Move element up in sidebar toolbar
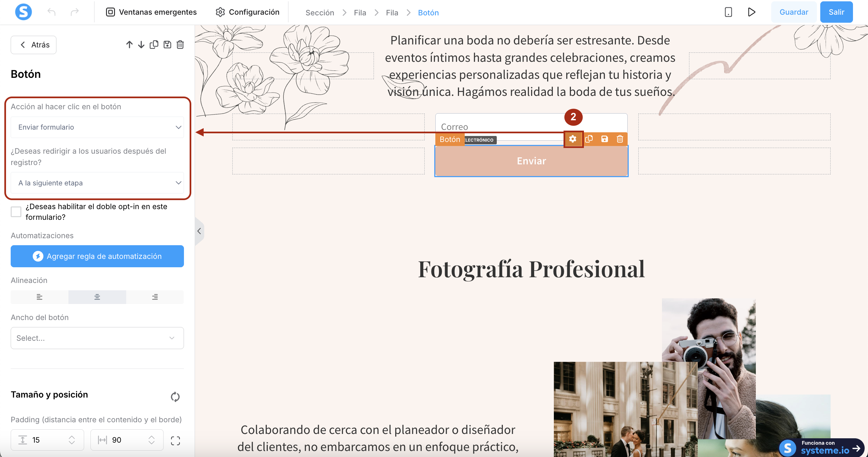The height and width of the screenshot is (457, 868). coord(129,44)
